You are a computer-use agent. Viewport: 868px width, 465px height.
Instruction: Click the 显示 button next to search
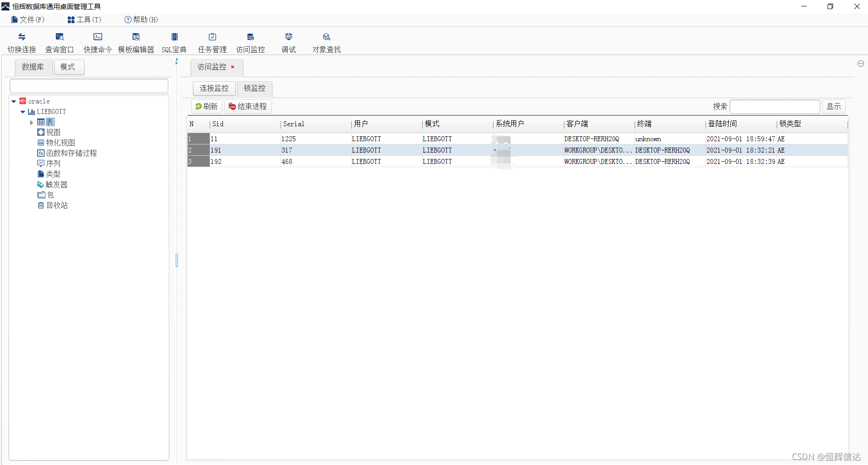coord(833,106)
